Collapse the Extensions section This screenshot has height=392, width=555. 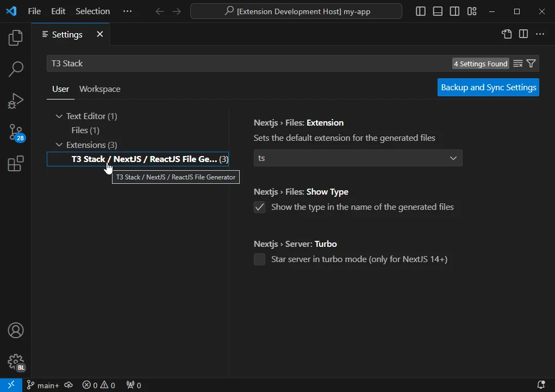click(x=59, y=145)
